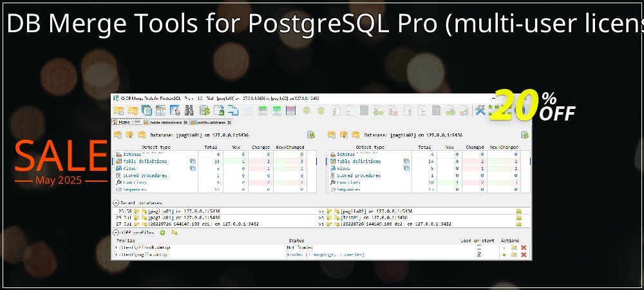Viewport: 644px width, 290px height.
Task: Toggle Load on start for pagila profile
Action: point(479,255)
